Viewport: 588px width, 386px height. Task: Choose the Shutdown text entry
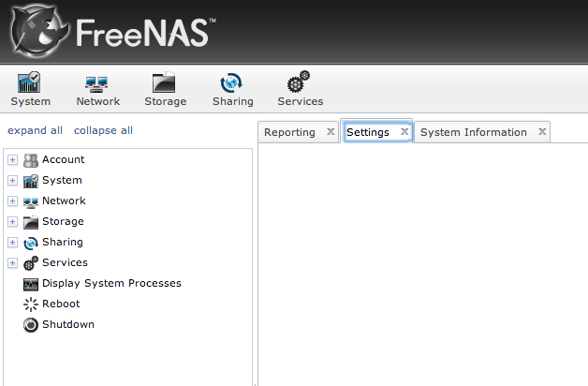(67, 324)
